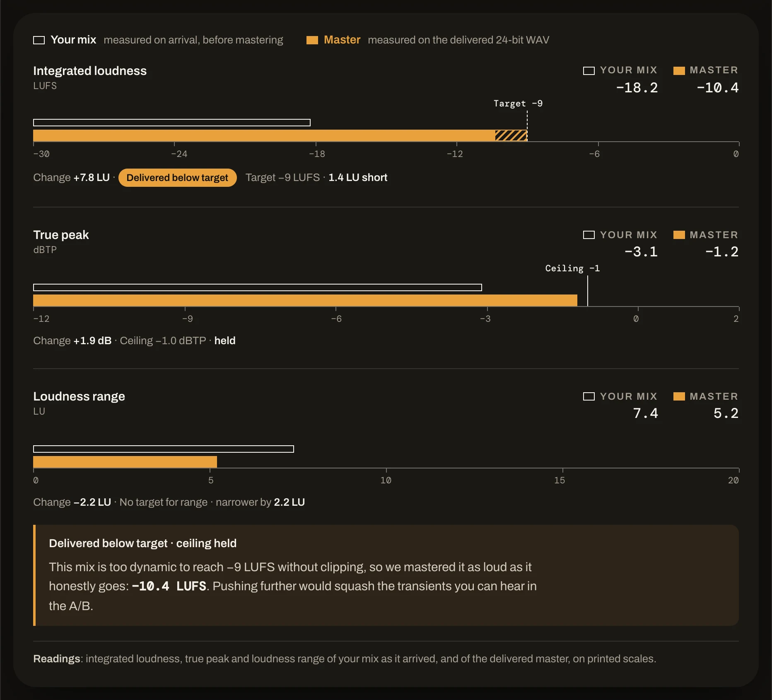Click the Loudness range heading
Screen dimensions: 772x700
(x=79, y=396)
